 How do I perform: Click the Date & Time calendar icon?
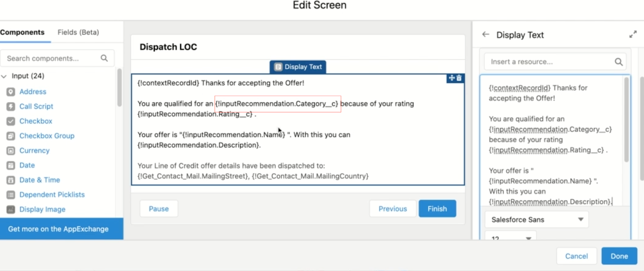pos(11,180)
